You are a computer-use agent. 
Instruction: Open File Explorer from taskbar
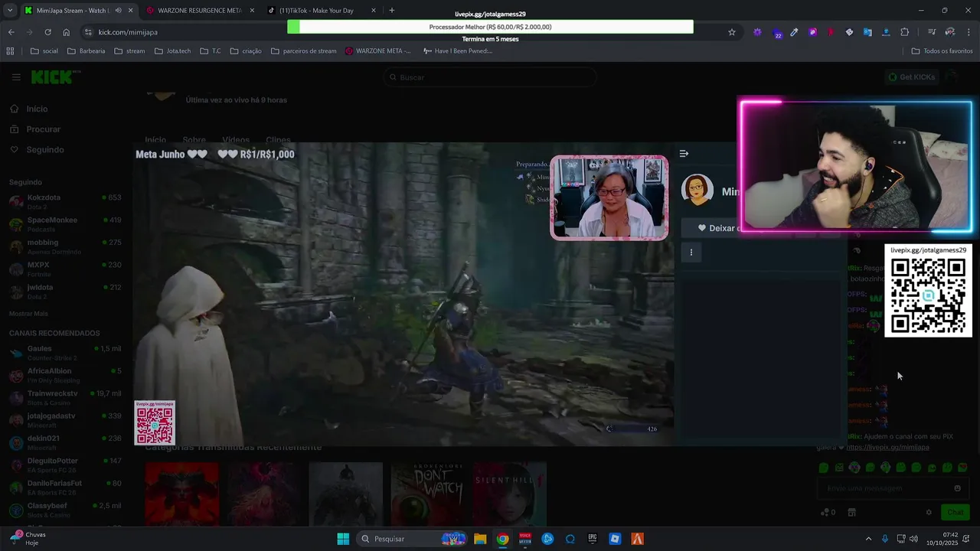(x=480, y=539)
